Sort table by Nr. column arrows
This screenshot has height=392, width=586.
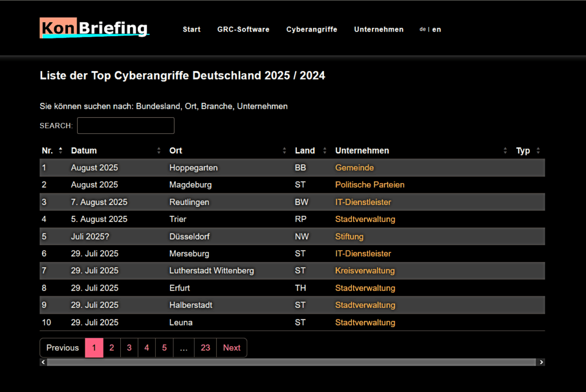point(61,151)
